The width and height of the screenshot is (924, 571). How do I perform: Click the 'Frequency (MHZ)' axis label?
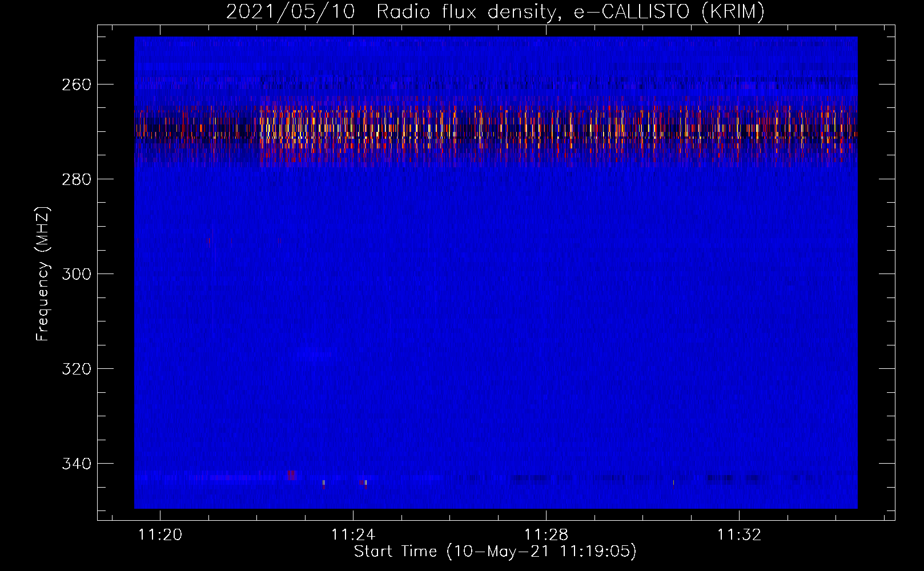coord(43,274)
